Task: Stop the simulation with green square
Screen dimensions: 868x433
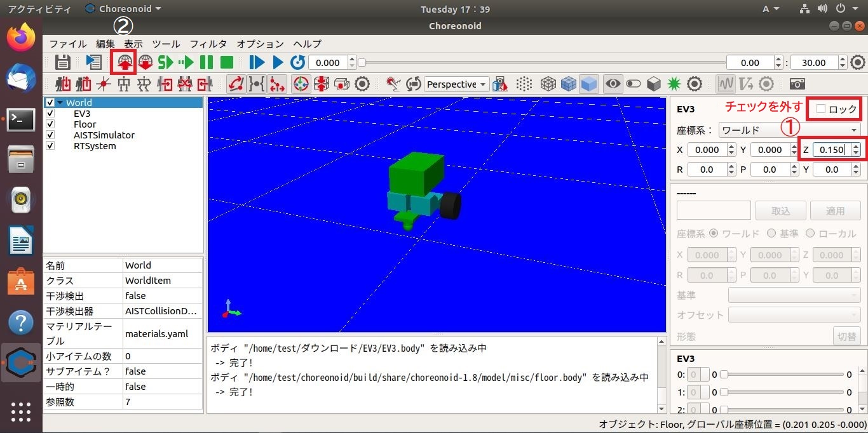Action: point(227,62)
